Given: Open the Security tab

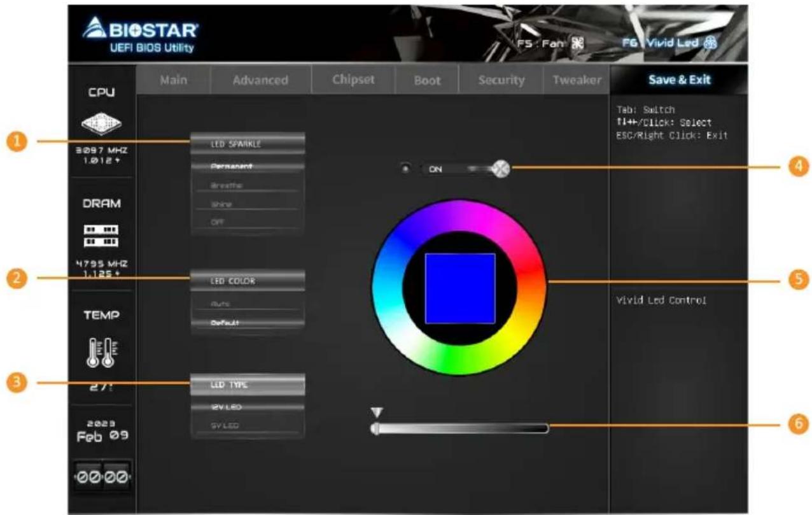Looking at the screenshot, I should (x=501, y=80).
